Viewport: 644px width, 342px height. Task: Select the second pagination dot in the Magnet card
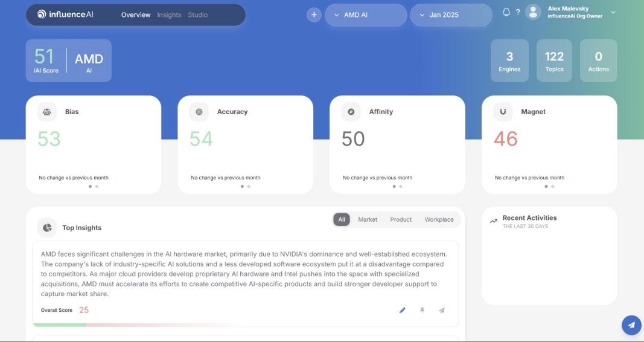tap(552, 186)
